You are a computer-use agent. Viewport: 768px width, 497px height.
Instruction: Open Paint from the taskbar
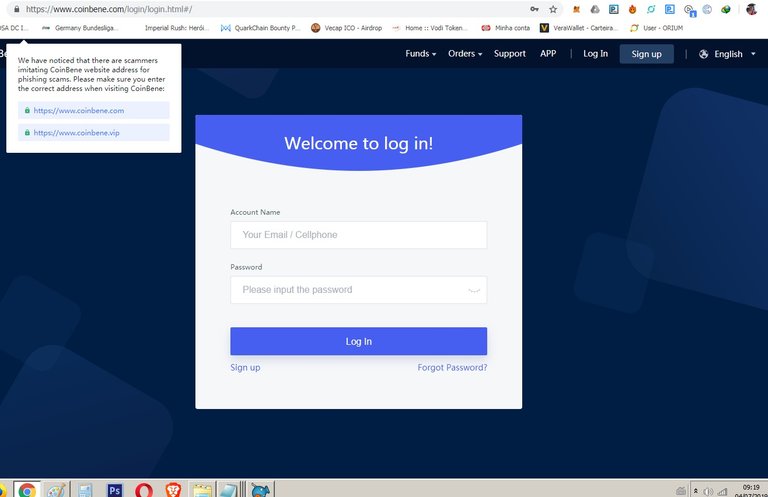tap(56, 490)
